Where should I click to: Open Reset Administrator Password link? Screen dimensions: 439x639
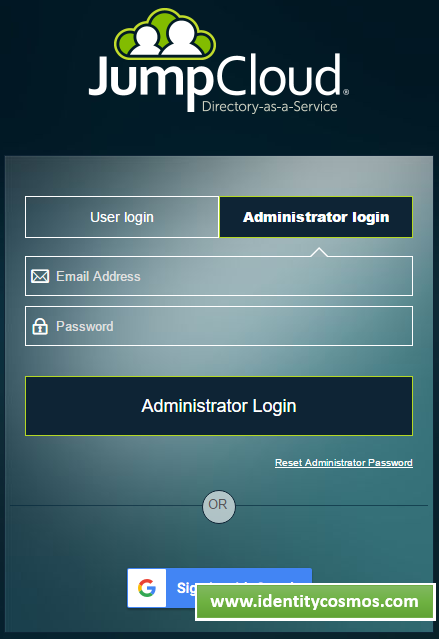tap(344, 463)
